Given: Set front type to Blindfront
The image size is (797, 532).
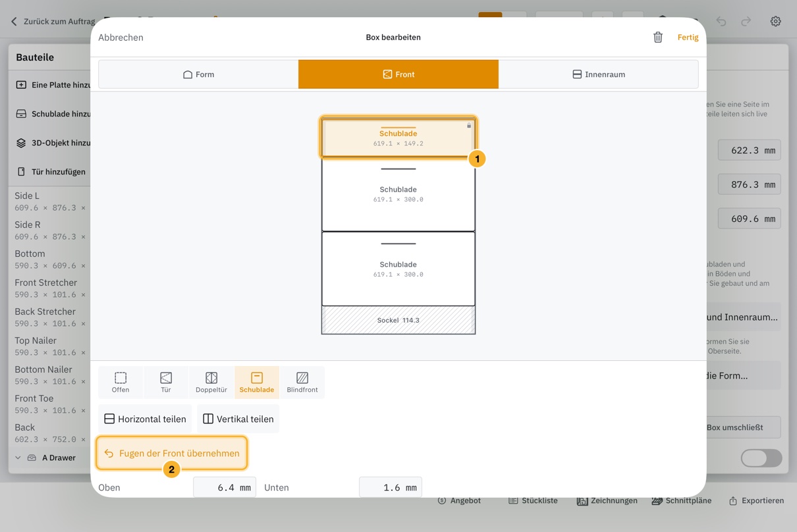Looking at the screenshot, I should pyautogui.click(x=302, y=383).
